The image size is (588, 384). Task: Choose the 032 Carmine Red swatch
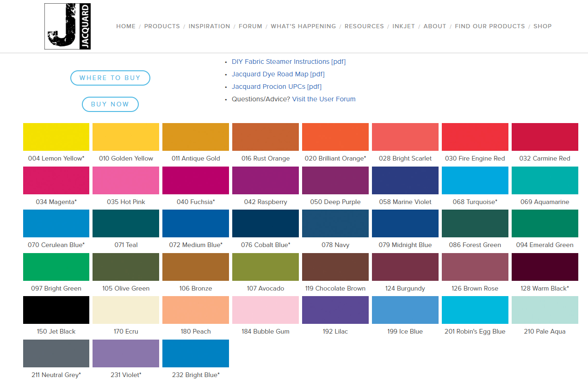pos(545,137)
